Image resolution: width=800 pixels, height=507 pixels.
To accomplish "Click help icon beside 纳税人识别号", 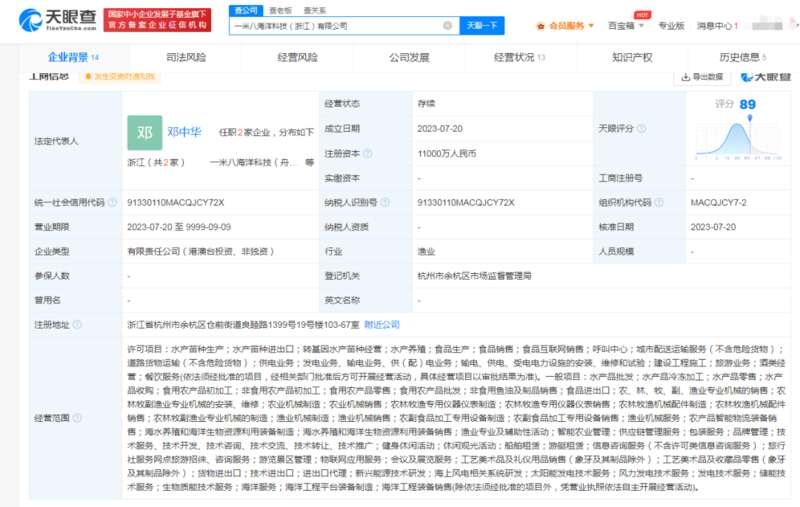I will [385, 202].
